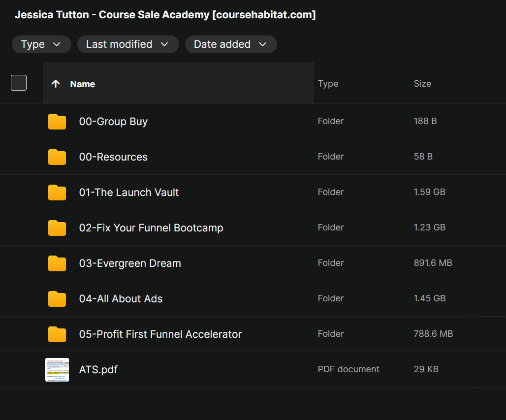Expand the Last modified filter

coord(128,44)
